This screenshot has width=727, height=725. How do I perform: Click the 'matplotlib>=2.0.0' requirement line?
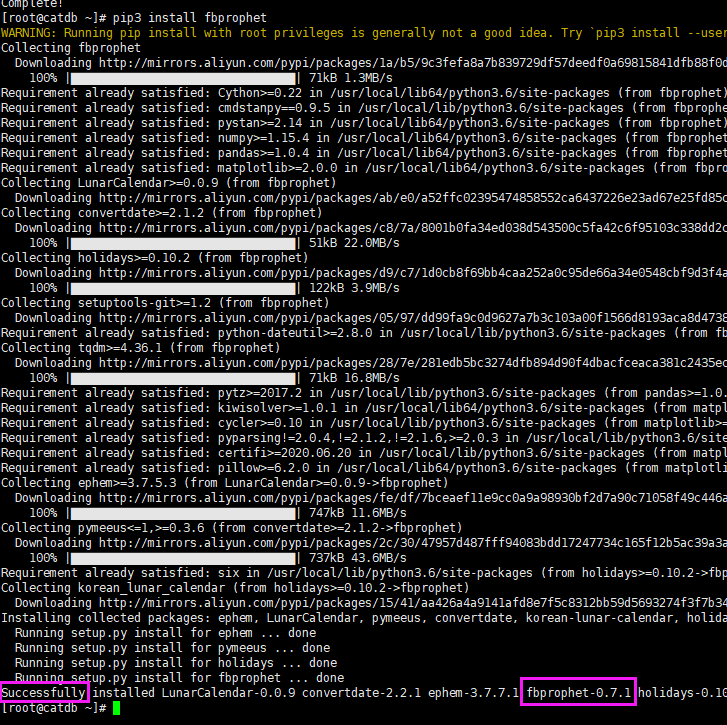coord(364,168)
